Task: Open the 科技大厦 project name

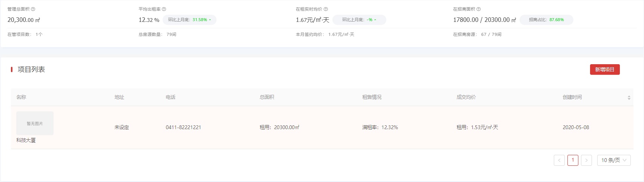Action: coord(26,140)
